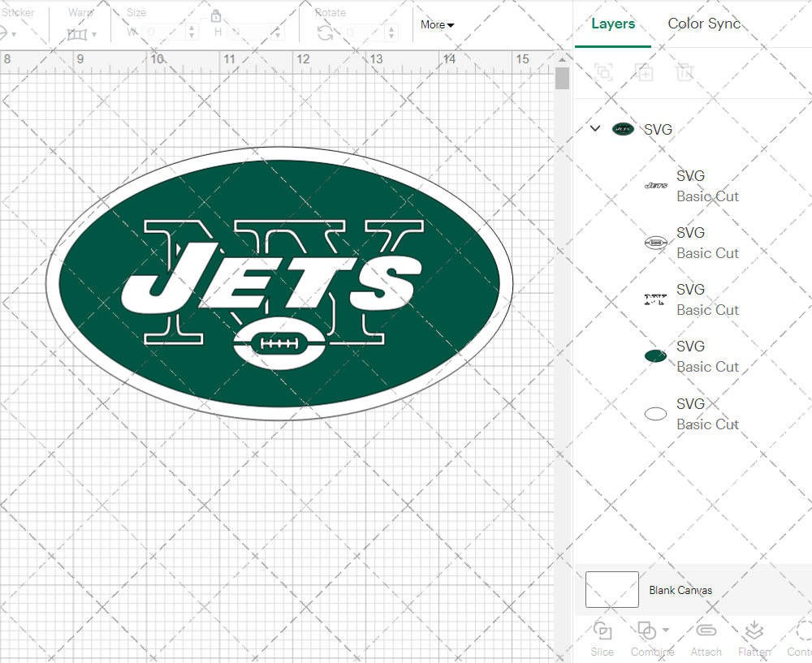812x663 pixels.
Task: Select the white oval SVG layer
Action: pyautogui.click(x=693, y=414)
